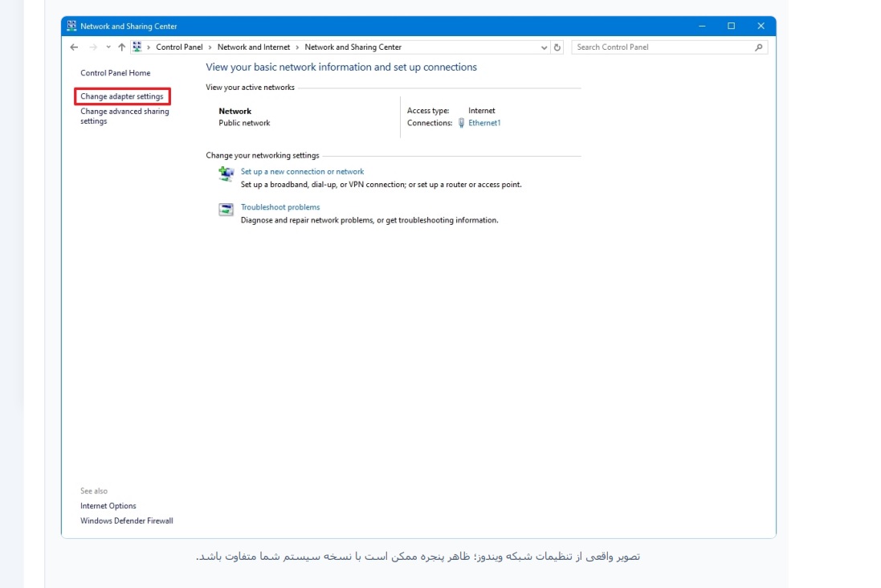
Task: Expand chevron before Control Panel breadcrumb
Action: pos(149,47)
